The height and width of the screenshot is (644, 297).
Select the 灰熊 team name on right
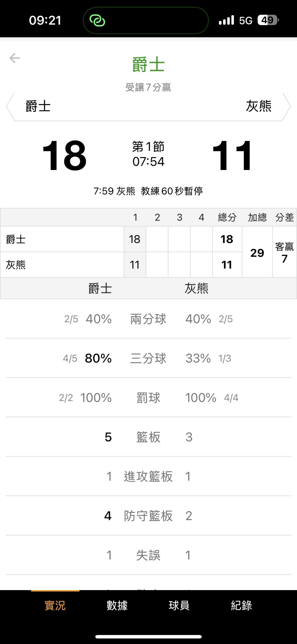point(258,106)
